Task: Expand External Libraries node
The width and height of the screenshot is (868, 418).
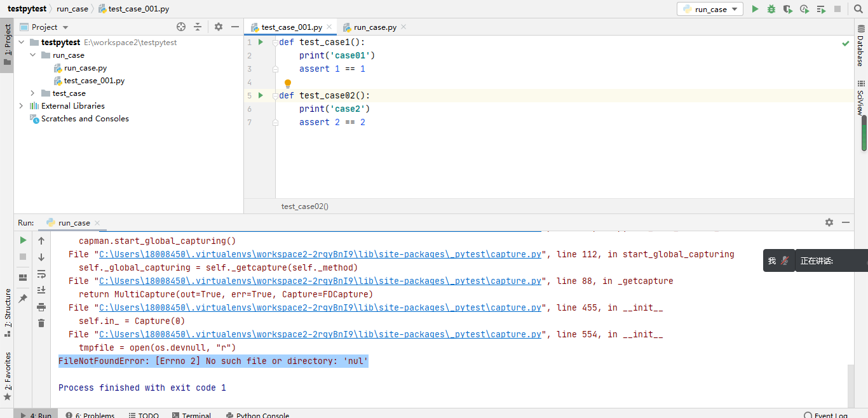Action: (x=22, y=106)
